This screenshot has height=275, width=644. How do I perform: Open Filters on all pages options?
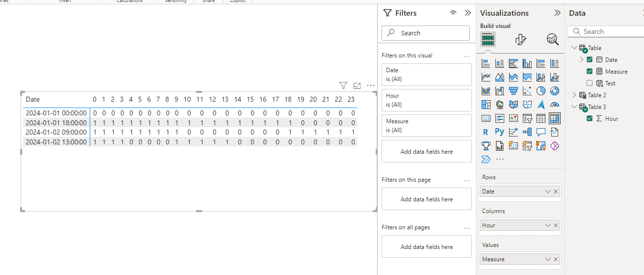(467, 228)
